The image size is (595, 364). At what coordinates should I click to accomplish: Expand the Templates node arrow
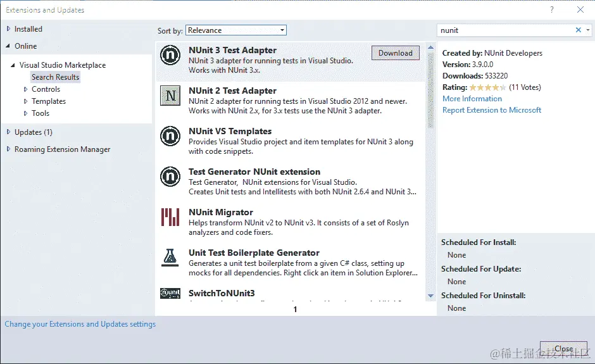pos(25,101)
